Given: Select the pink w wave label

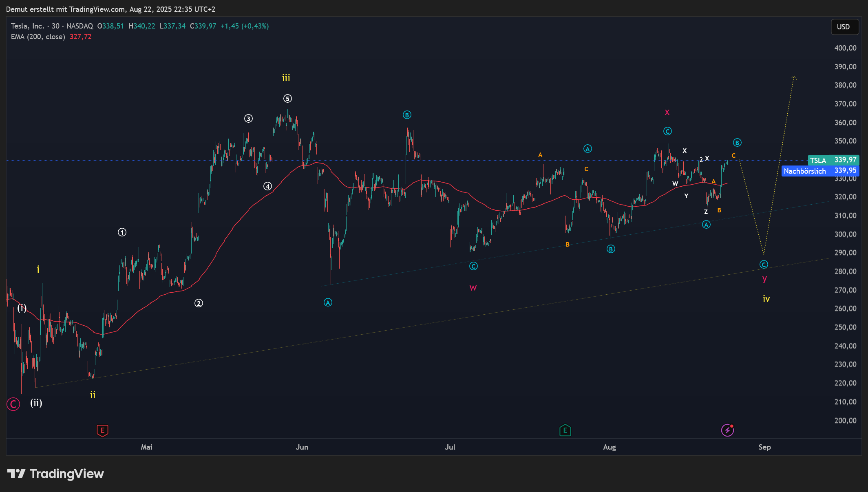Looking at the screenshot, I should (473, 288).
